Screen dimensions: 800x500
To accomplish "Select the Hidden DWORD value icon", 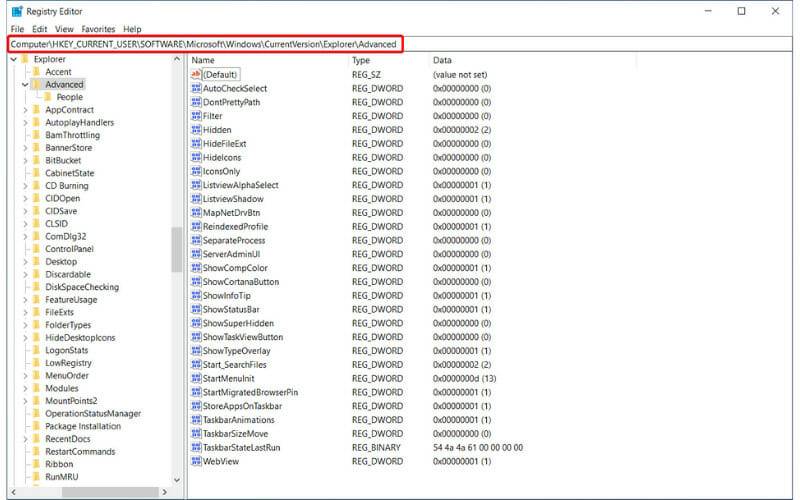I will (x=196, y=130).
